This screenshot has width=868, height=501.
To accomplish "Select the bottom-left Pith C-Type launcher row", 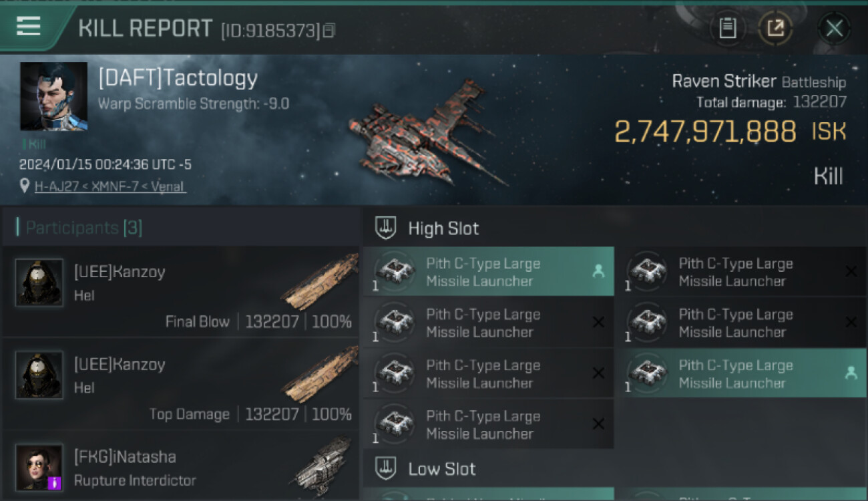I will 487,424.
